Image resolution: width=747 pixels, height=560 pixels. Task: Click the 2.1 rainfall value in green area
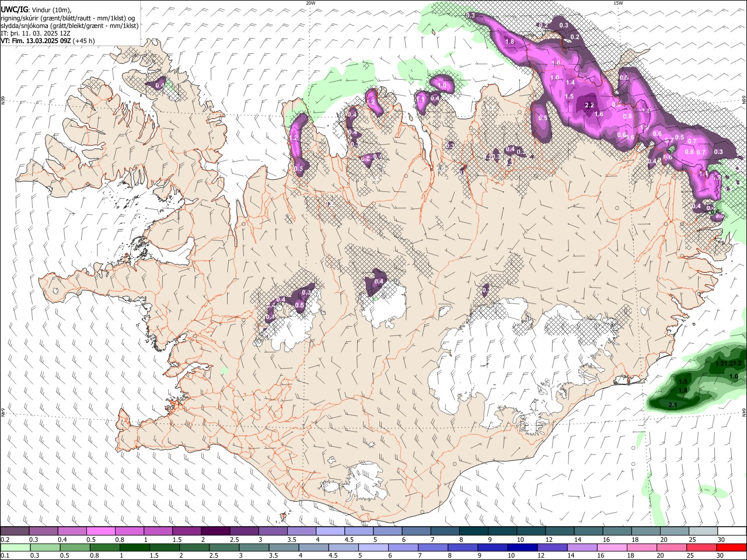(x=672, y=405)
